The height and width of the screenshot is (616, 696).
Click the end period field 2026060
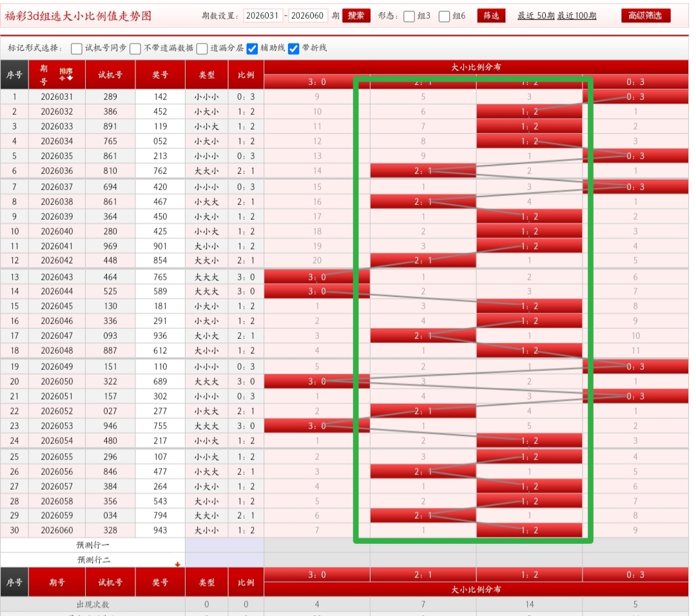[308, 16]
